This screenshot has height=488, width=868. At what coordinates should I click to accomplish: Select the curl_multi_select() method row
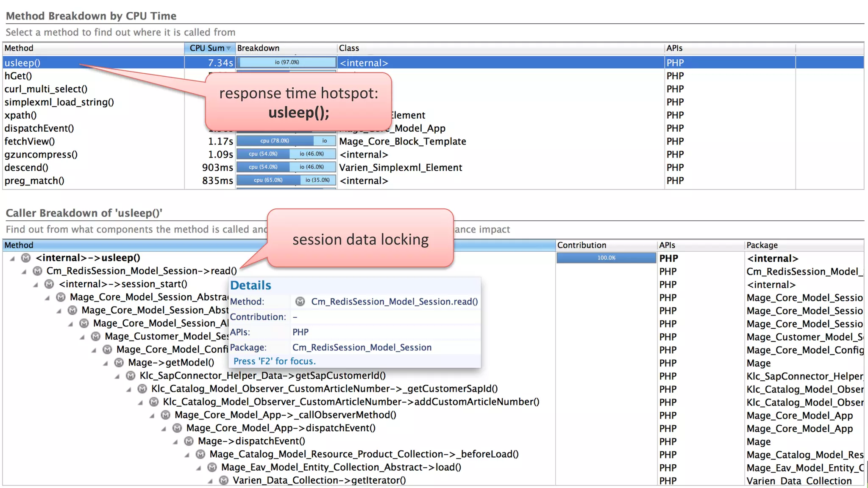coord(433,89)
